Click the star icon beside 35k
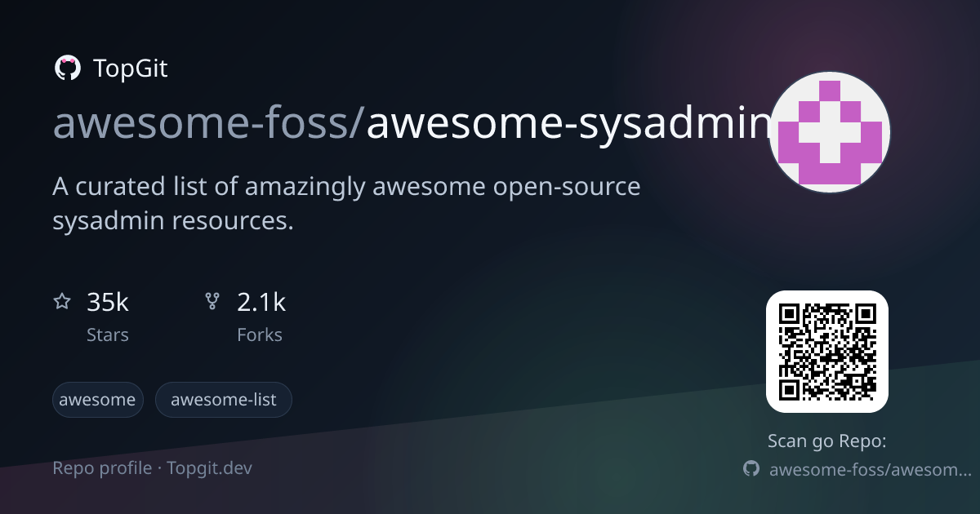Image resolution: width=980 pixels, height=514 pixels. click(62, 303)
